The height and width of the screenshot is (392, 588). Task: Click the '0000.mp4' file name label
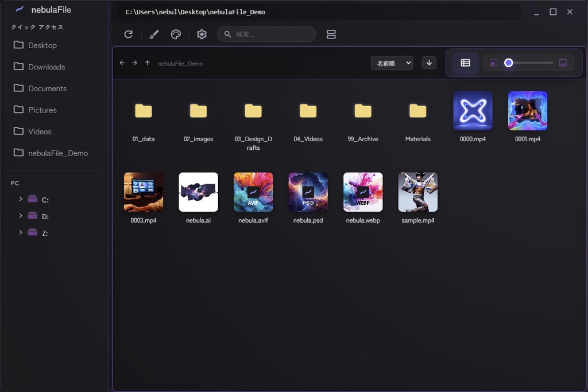click(473, 139)
